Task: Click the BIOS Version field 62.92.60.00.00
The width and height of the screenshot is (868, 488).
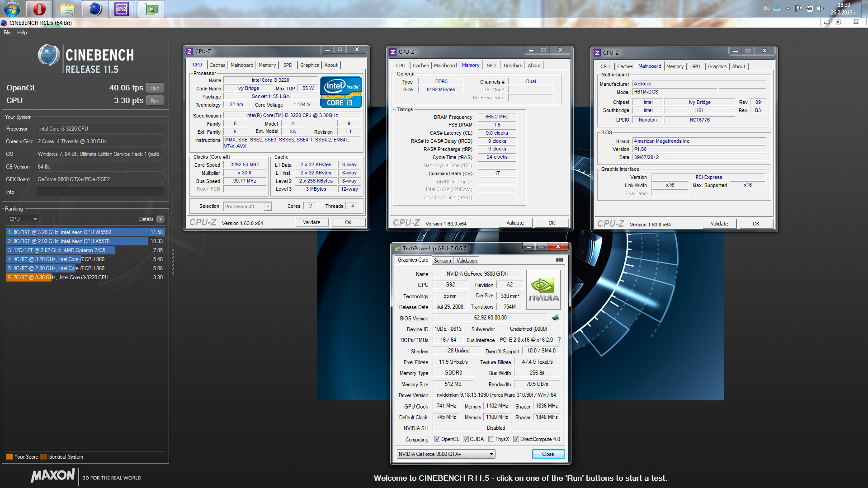Action: click(x=490, y=318)
